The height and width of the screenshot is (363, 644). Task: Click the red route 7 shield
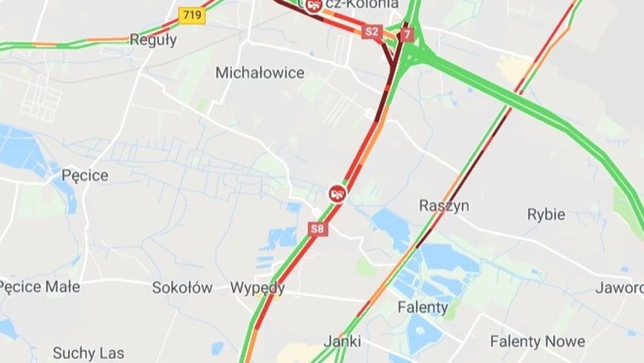point(407,34)
